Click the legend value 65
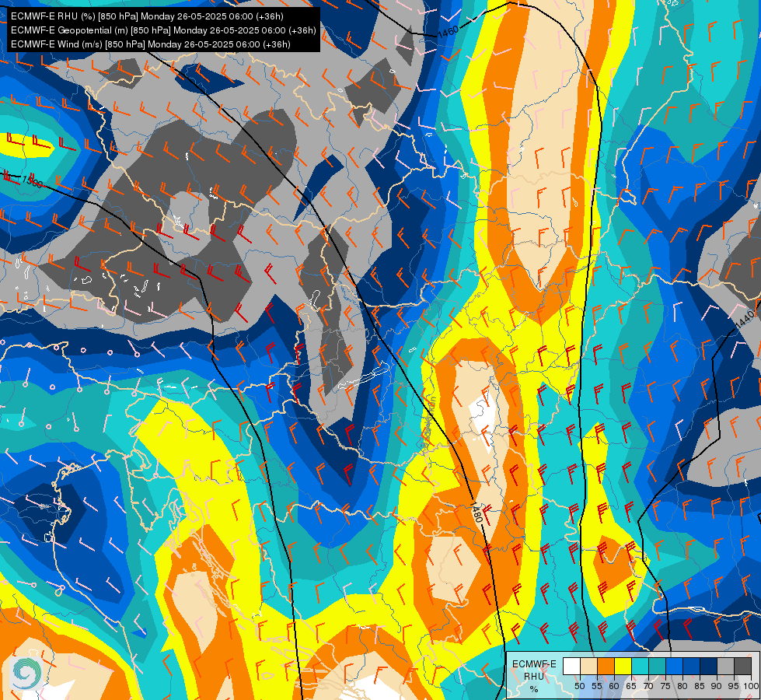The height and width of the screenshot is (700, 761). pyautogui.click(x=631, y=686)
